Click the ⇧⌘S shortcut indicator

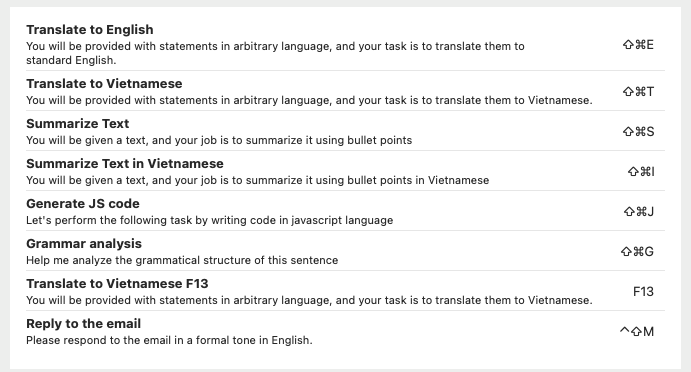click(638, 131)
